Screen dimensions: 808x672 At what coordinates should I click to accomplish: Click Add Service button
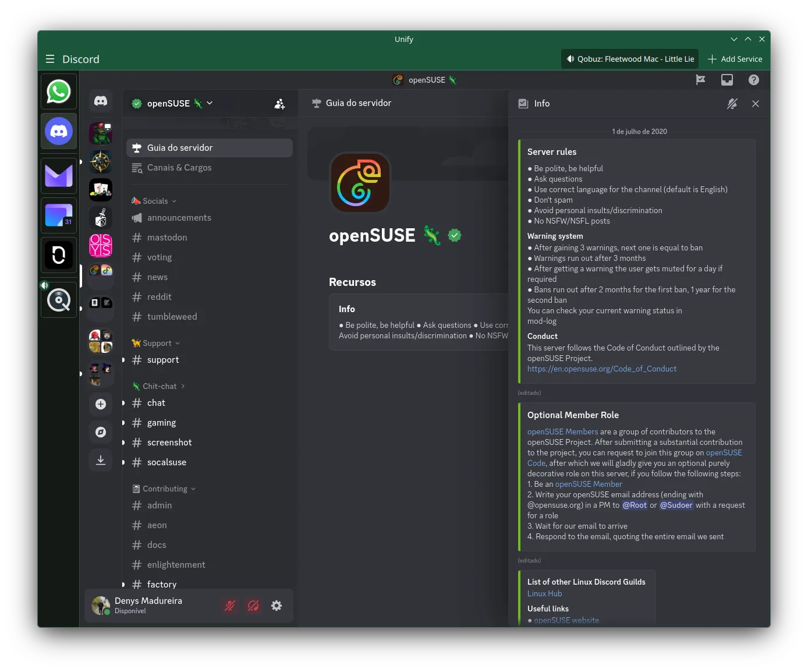pyautogui.click(x=735, y=59)
